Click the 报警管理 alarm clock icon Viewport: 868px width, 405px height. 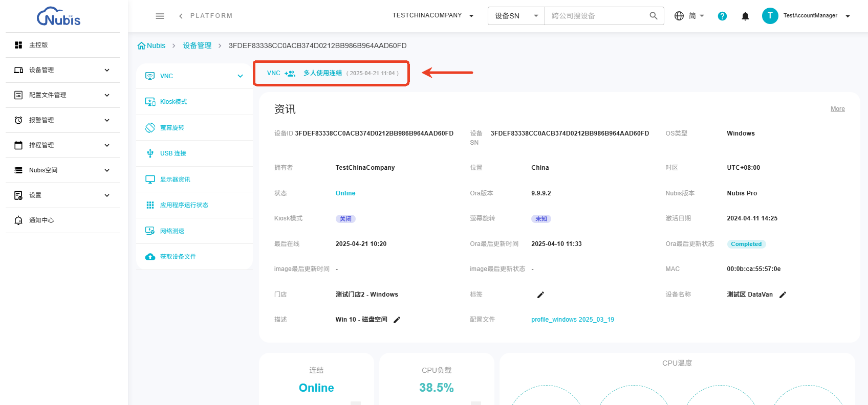[x=18, y=120]
